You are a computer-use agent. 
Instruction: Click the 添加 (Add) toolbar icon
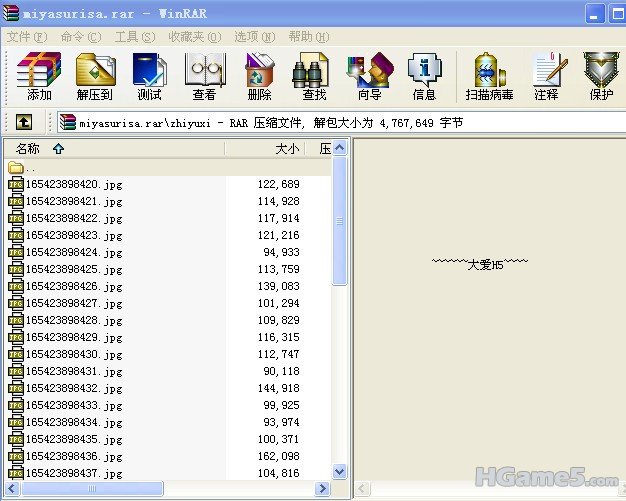(x=39, y=76)
